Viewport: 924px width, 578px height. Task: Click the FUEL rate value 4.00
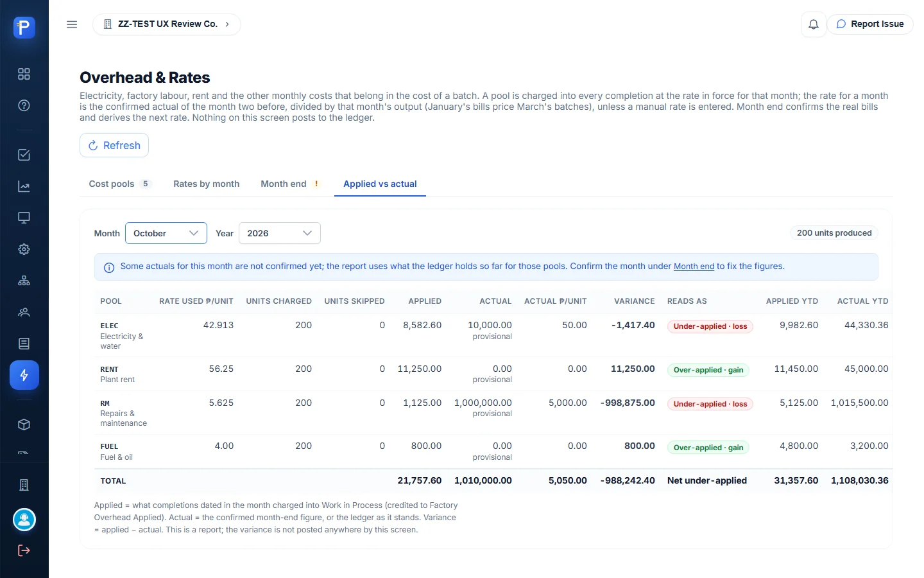pos(224,446)
